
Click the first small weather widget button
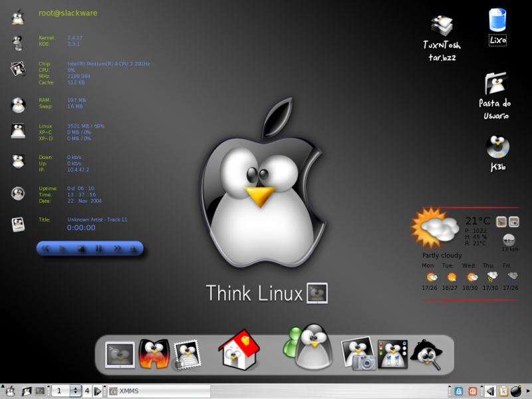pos(501,222)
